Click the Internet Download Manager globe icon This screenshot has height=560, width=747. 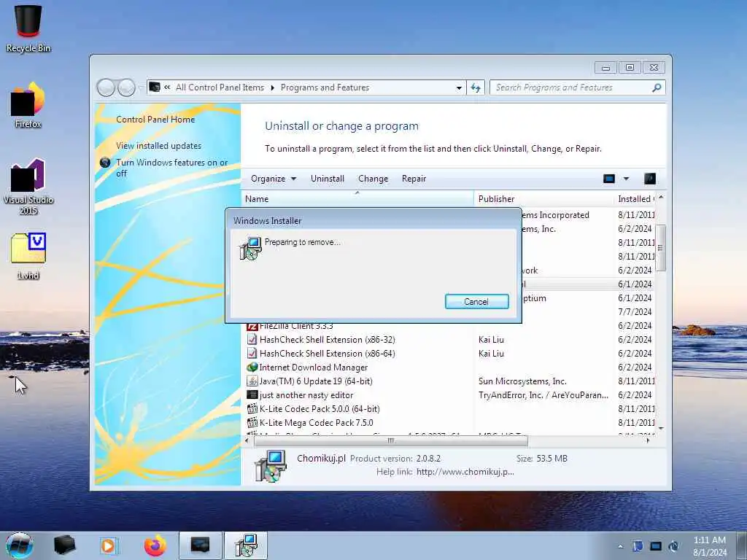252,367
